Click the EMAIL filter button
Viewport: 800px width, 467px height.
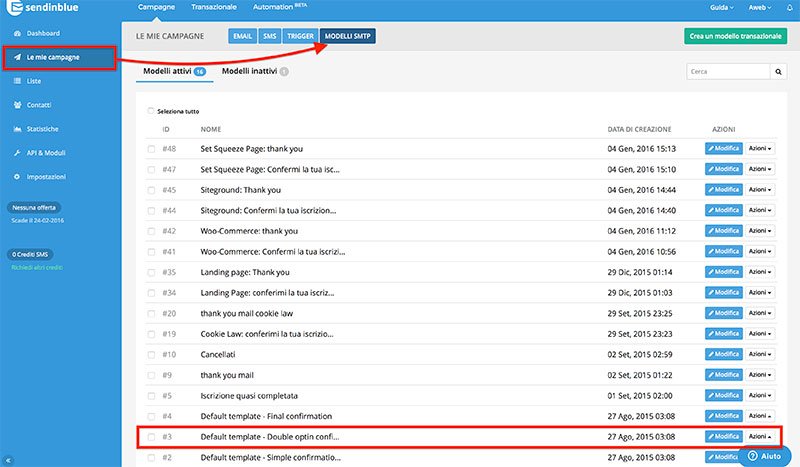242,36
